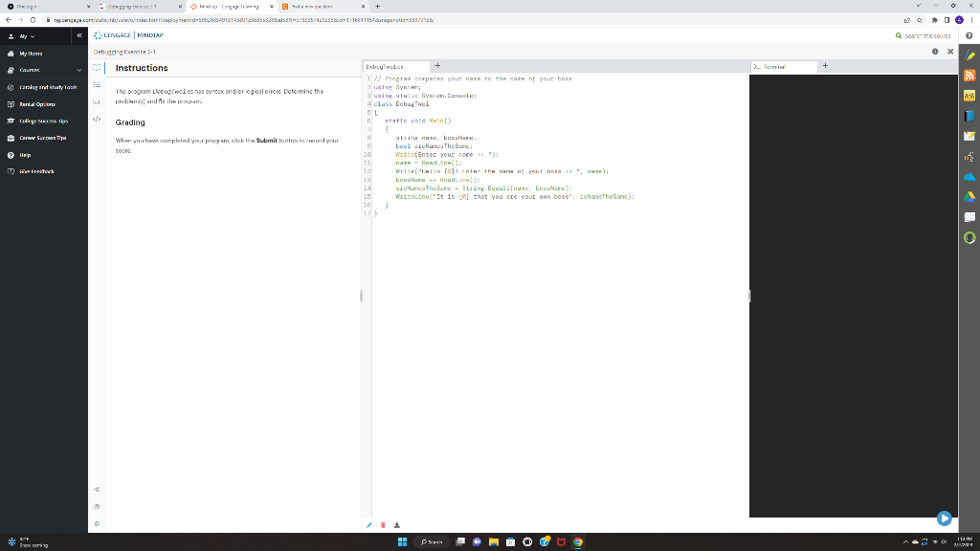Screen dimensions: 980x551
Task: Open the progress bar-chart icon
Action: coord(97,102)
